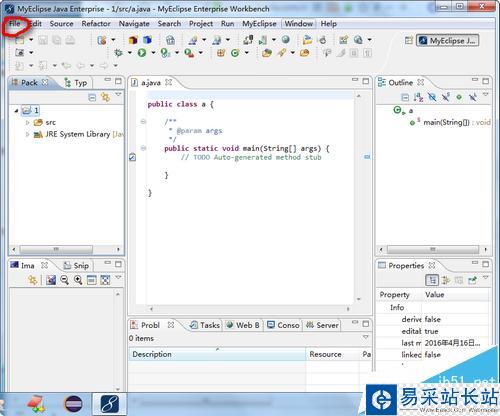
Task: Open the Help menu
Action: (x=329, y=24)
